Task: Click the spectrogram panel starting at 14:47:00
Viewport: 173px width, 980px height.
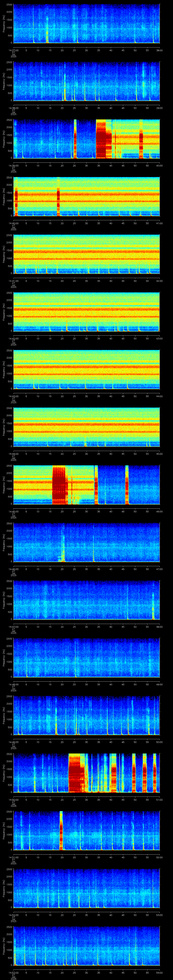Action: point(87,600)
